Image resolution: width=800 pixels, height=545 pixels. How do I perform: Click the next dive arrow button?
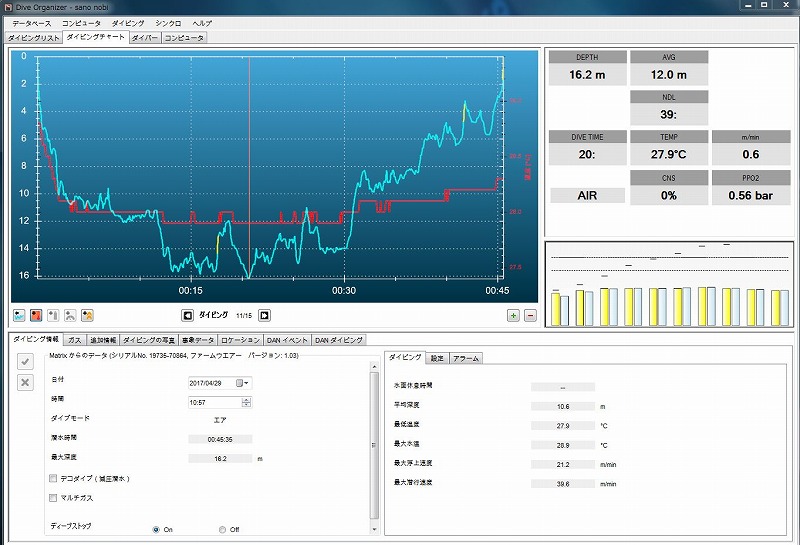coord(264,315)
